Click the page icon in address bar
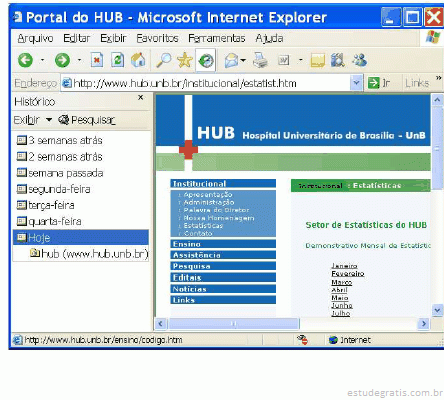The image size is (444, 400). pyautogui.click(x=67, y=83)
